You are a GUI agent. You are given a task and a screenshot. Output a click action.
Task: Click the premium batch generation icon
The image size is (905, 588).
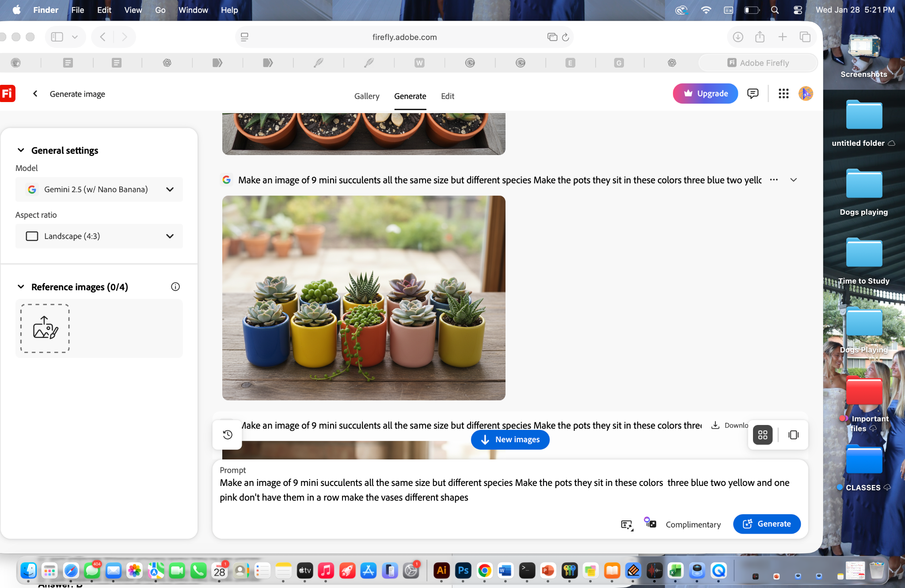coord(650,523)
